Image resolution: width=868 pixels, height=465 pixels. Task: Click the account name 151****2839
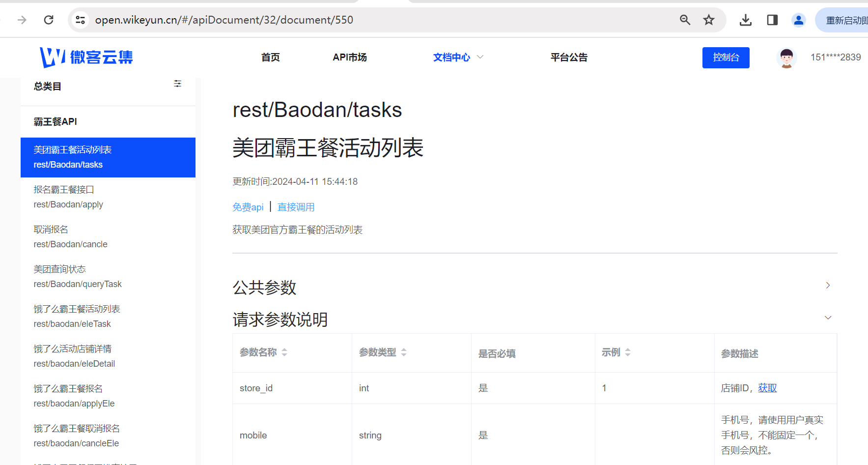[836, 58]
